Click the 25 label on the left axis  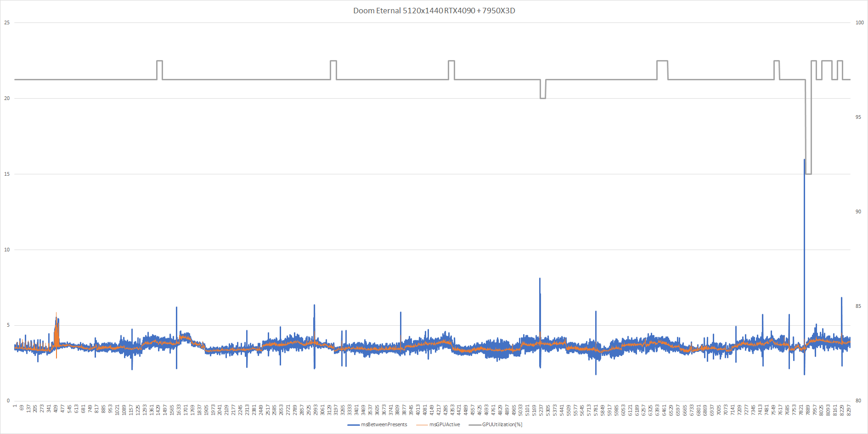tap(6, 22)
